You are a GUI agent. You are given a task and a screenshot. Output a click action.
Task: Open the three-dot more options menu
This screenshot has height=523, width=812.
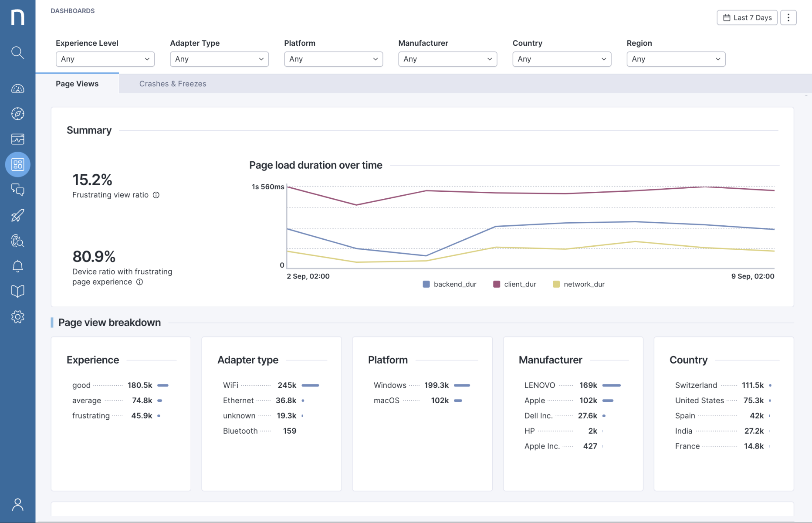click(x=788, y=17)
